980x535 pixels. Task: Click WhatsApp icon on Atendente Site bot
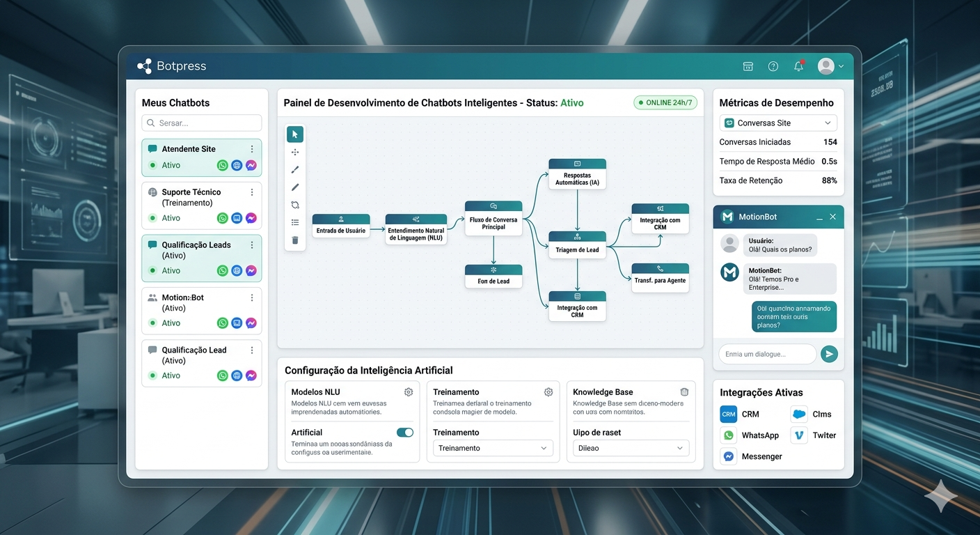click(223, 166)
